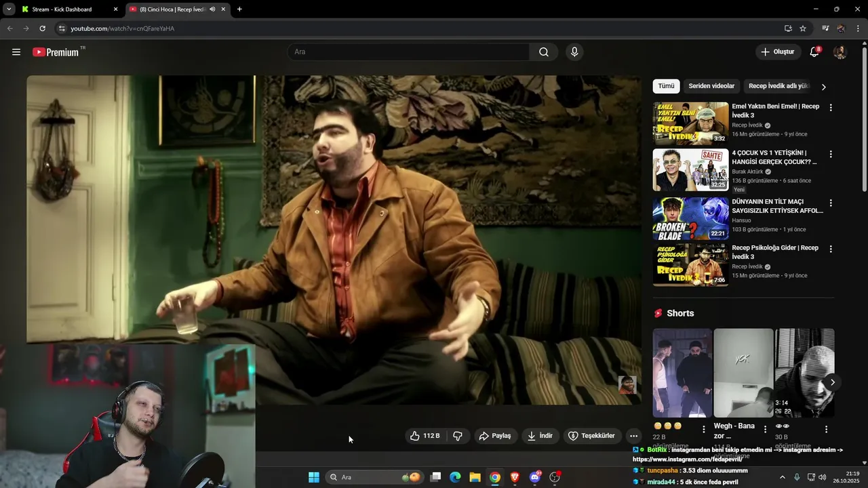The image size is (868, 488).
Task: Open a new browser tab
Action: 239,9
